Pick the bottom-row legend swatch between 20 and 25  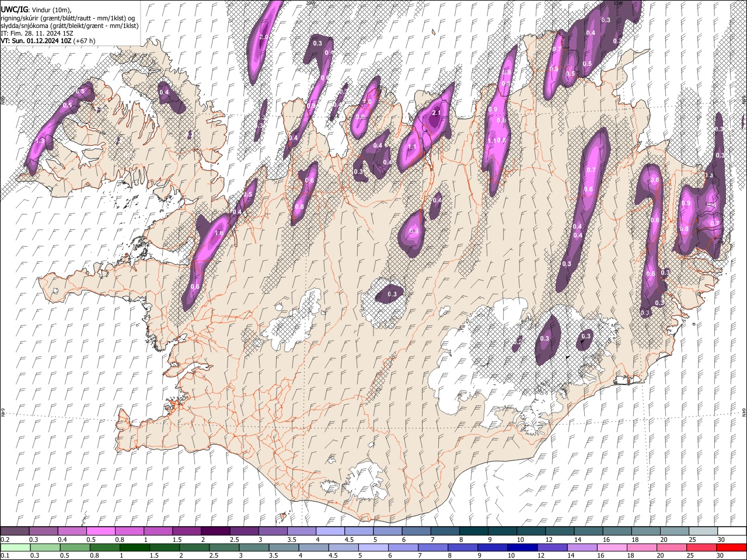(x=671, y=547)
